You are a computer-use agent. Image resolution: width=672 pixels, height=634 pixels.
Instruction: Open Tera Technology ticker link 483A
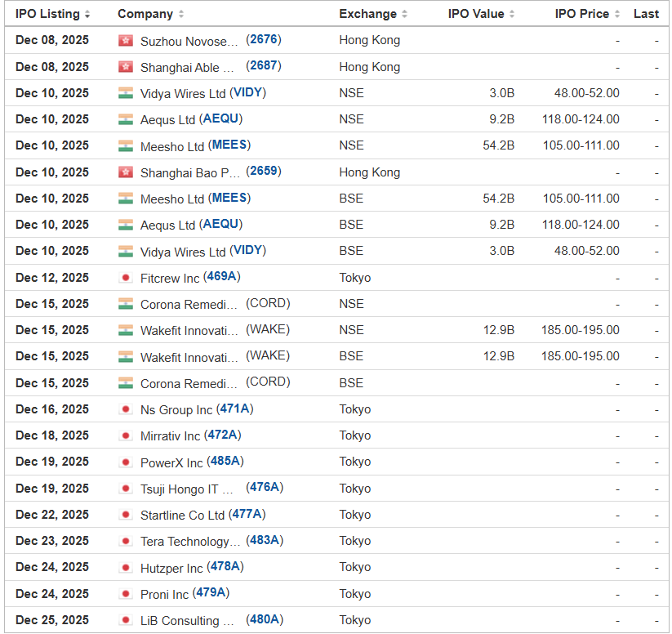pos(265,540)
